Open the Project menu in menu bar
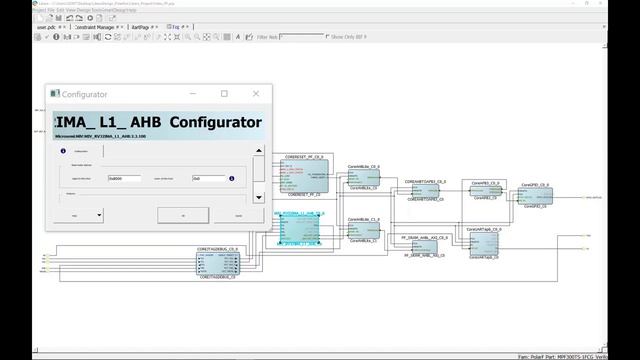The height and width of the screenshot is (360, 640). 39,10
